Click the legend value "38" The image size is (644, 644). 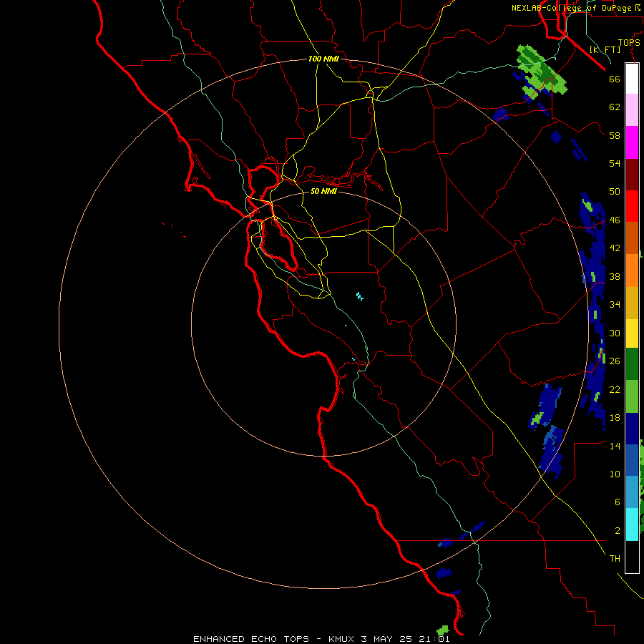(615, 276)
